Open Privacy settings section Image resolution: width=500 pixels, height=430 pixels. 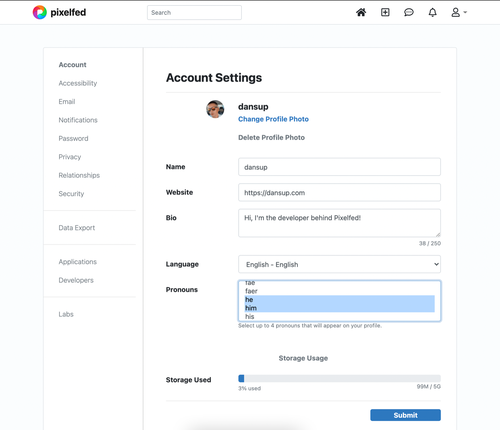pos(70,157)
